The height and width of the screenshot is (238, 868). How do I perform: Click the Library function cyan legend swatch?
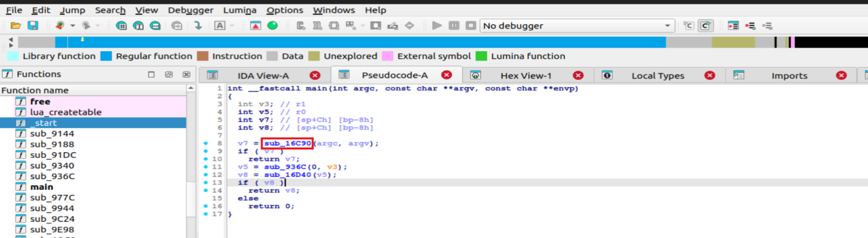click(x=13, y=56)
